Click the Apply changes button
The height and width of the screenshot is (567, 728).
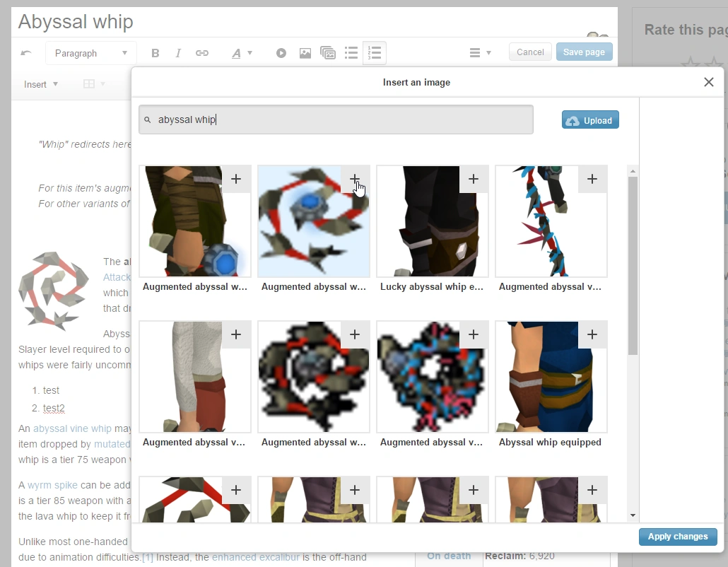pyautogui.click(x=678, y=537)
